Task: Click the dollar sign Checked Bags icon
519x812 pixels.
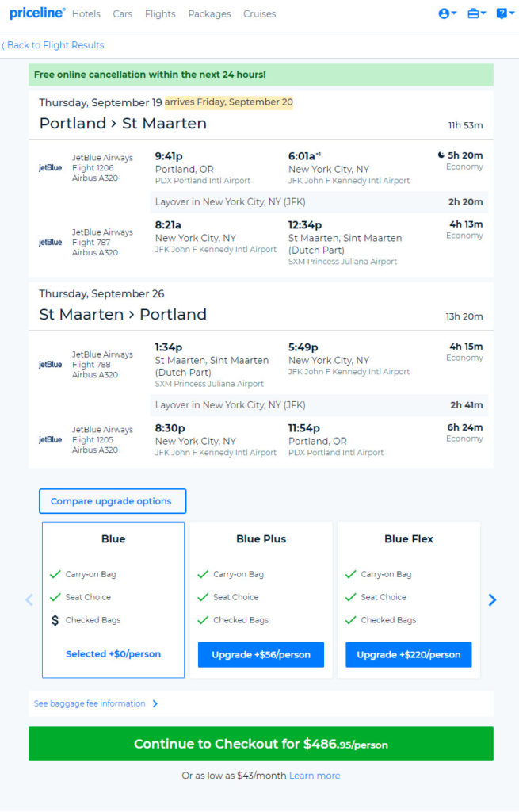Action: (x=55, y=620)
